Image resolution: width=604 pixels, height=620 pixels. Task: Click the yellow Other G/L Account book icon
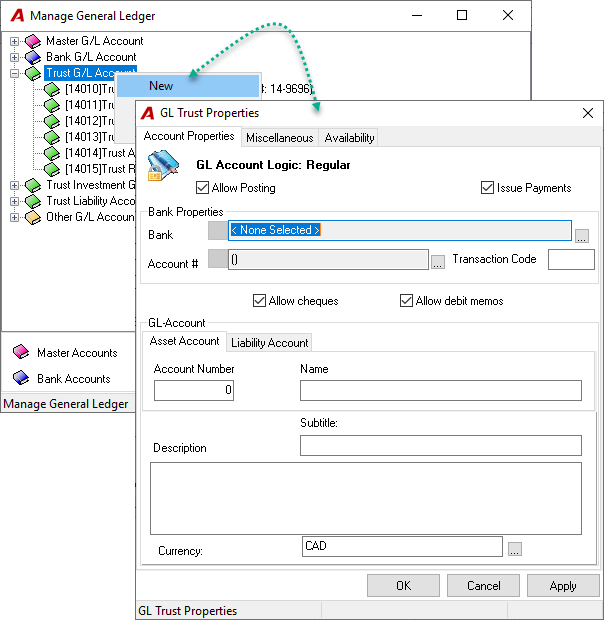click(33, 217)
